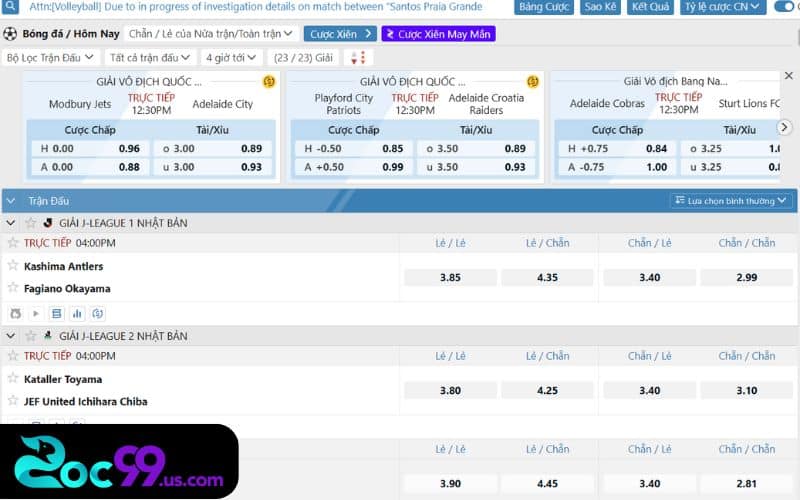
Task: Bet Lẻ/Chẵn 4.25 on Kataller Toyama match
Action: click(x=547, y=390)
